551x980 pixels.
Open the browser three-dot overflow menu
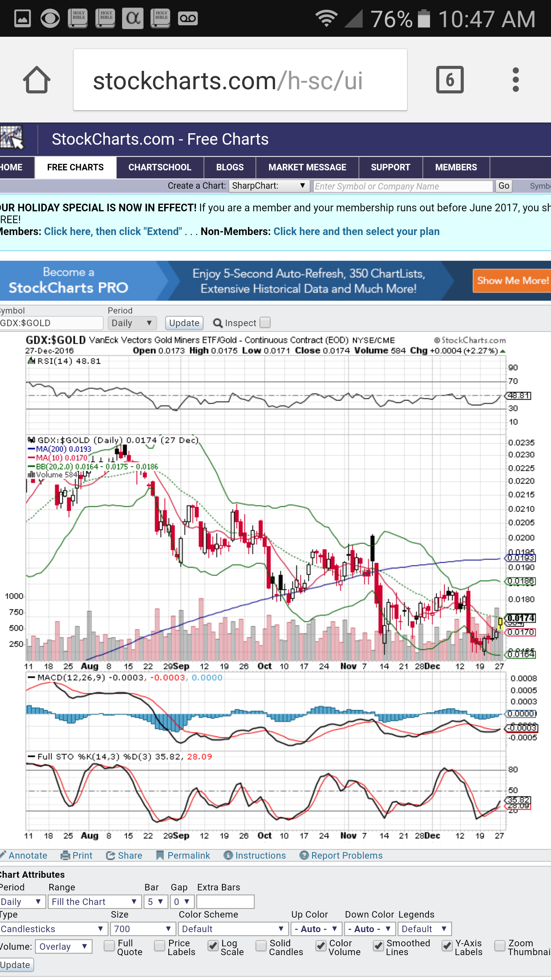515,80
